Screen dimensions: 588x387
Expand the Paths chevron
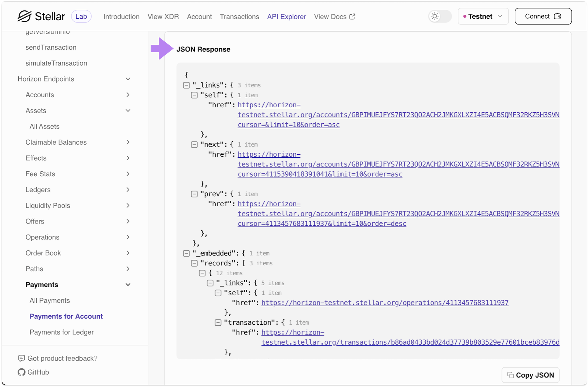point(128,269)
